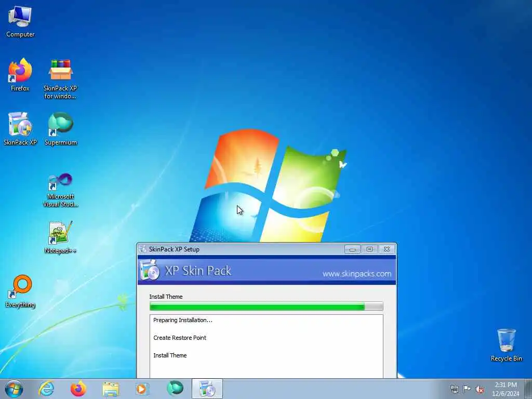Select the Microsoft Visual Studio shortcut
The width and height of the screenshot is (532, 399).
tap(61, 190)
